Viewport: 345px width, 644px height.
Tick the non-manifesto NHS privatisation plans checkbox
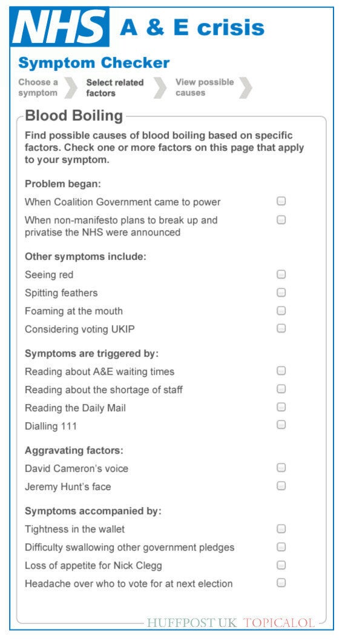tap(281, 220)
